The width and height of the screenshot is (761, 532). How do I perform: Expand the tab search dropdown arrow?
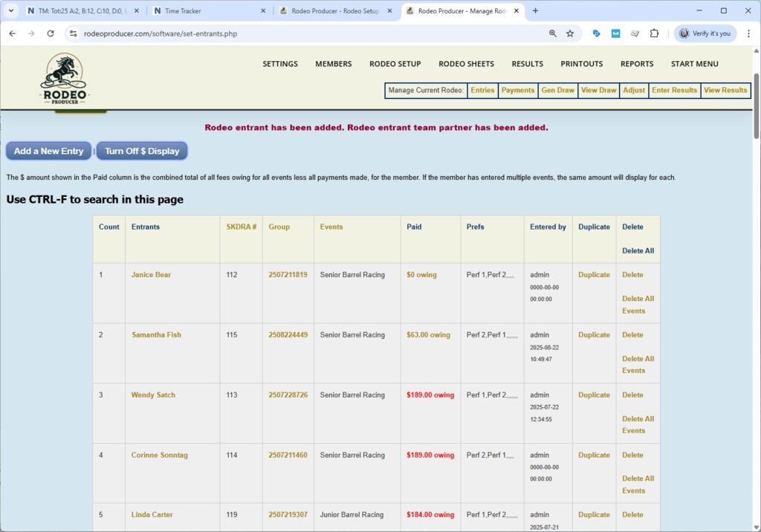[10, 11]
